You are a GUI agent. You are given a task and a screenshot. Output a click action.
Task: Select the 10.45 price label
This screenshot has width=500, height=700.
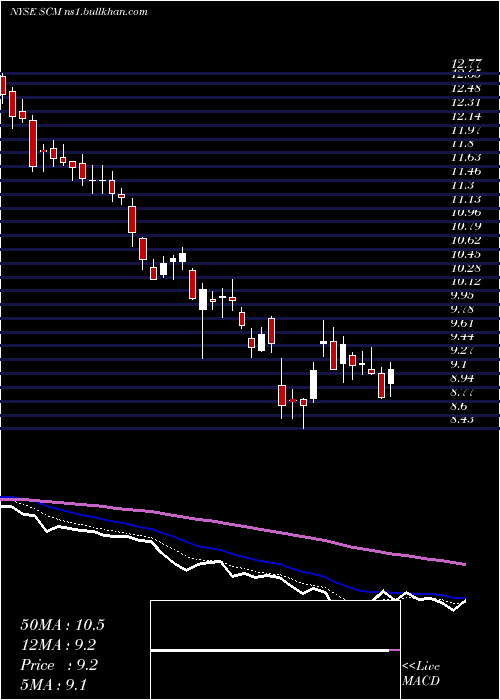(x=466, y=254)
